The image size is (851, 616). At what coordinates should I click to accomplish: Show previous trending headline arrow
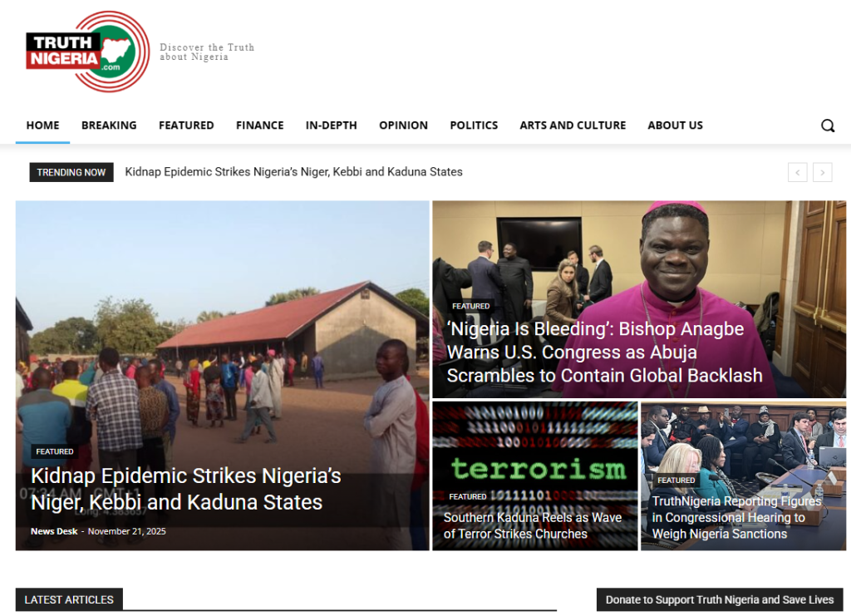click(797, 173)
